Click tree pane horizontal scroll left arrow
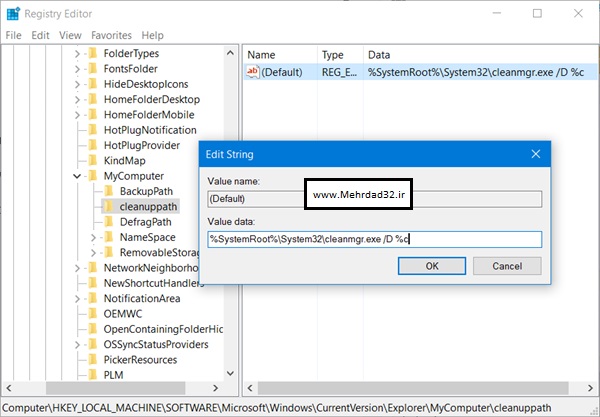 coord(9,388)
